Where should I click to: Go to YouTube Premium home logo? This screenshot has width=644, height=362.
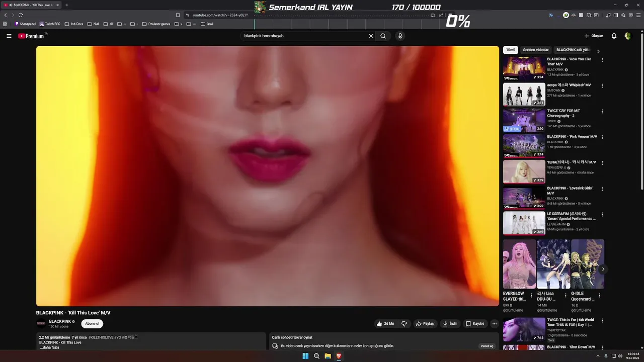point(31,36)
